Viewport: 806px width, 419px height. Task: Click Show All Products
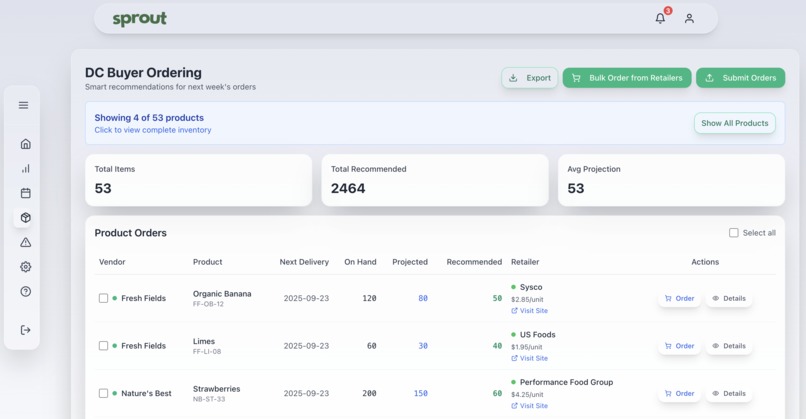click(x=735, y=123)
